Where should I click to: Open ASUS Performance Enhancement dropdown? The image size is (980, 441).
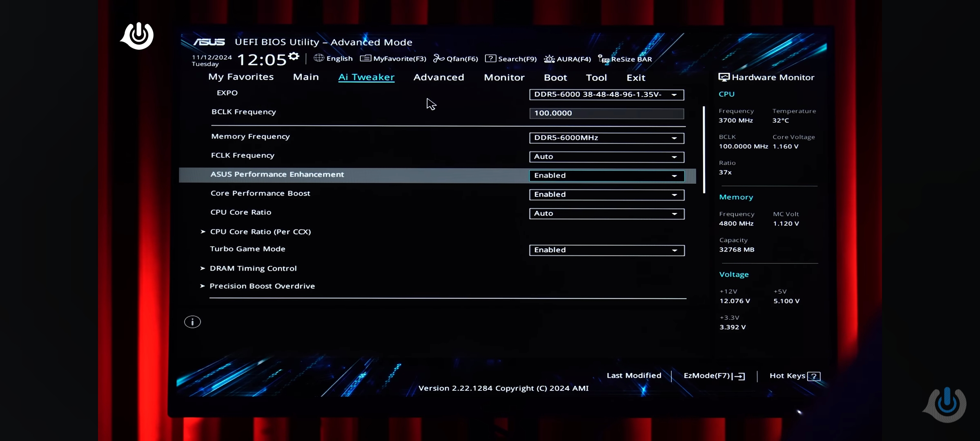607,176
